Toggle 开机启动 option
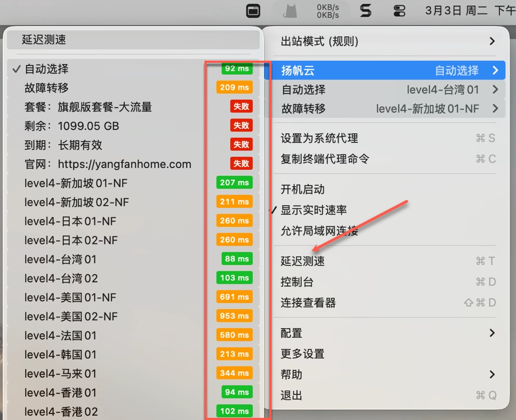The height and width of the screenshot is (420, 516). [x=385, y=189]
